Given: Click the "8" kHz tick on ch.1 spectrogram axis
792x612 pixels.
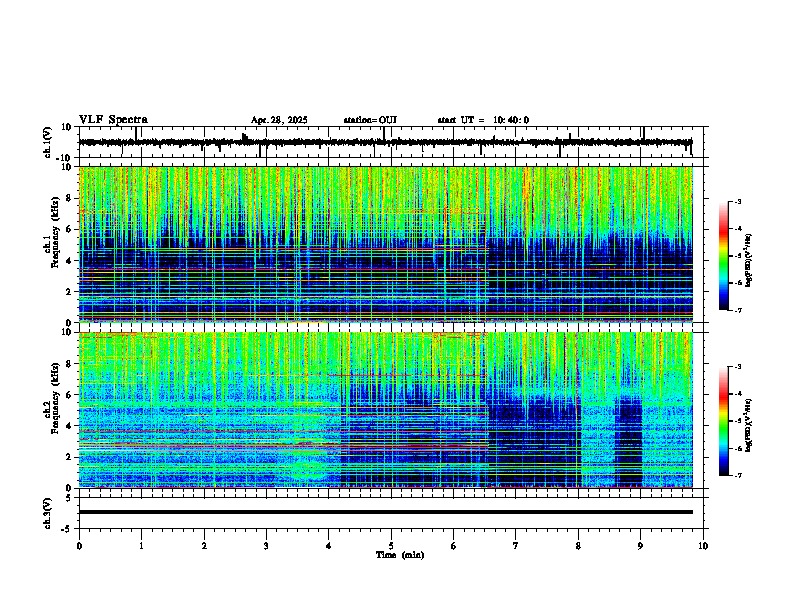Looking at the screenshot, I should pyautogui.click(x=69, y=198).
